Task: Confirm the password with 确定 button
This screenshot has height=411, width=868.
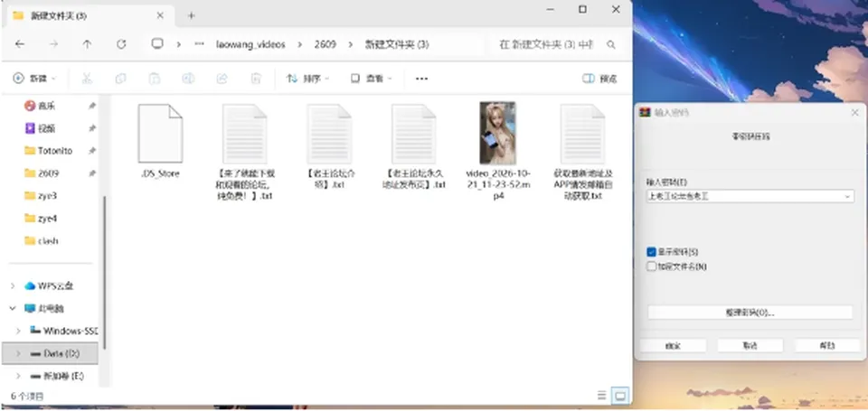Action: pyautogui.click(x=673, y=345)
